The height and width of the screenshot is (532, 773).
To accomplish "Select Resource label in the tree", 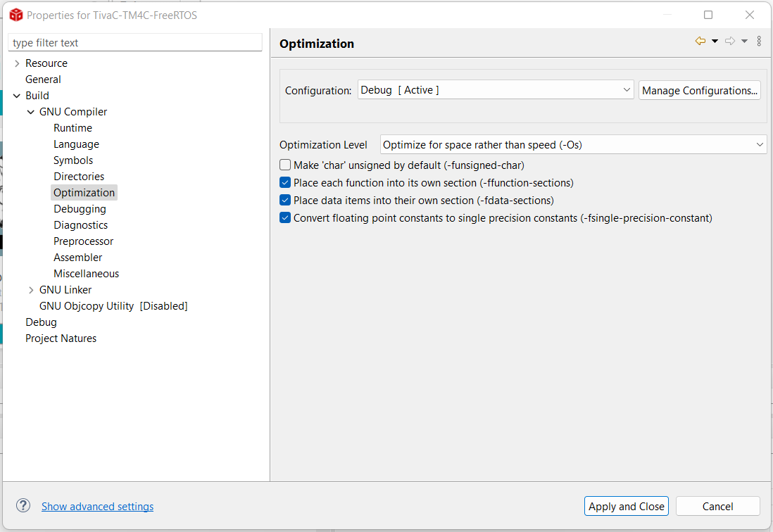I will 46,63.
